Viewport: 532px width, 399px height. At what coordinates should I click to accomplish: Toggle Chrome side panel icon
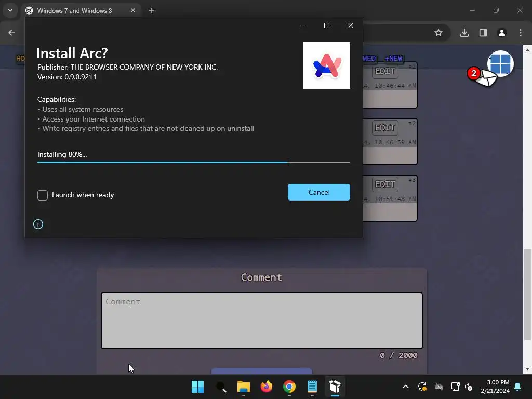[x=483, y=33]
